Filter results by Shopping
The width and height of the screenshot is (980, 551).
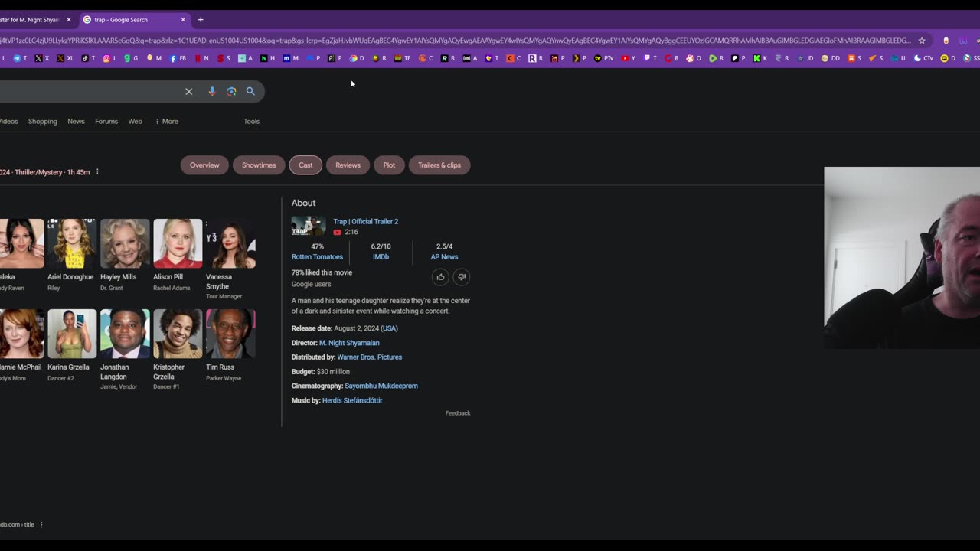click(43, 121)
